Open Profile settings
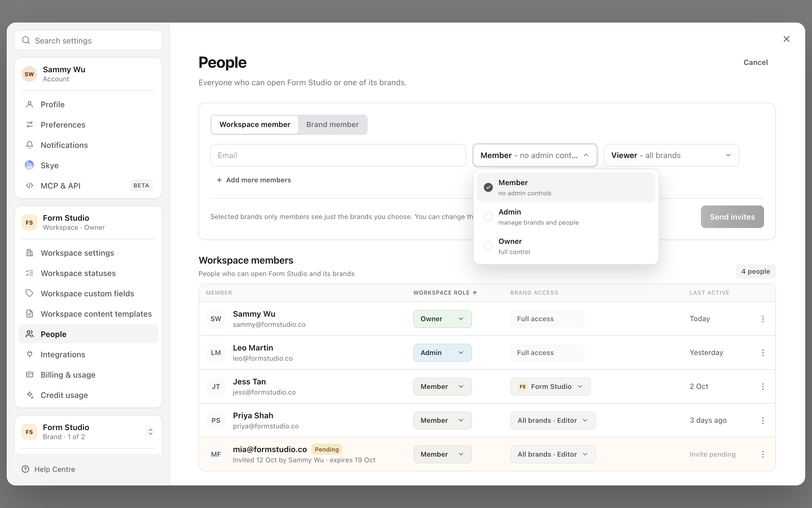Screen dimensions: 812x508 [x=88, y=104]
